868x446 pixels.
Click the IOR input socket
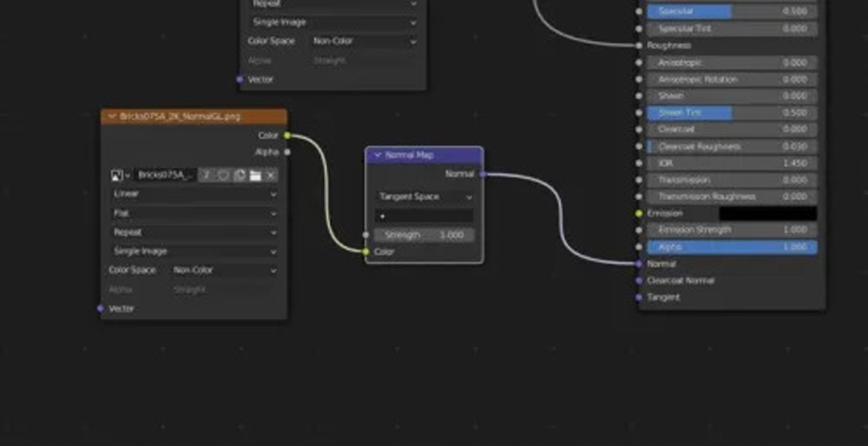[x=639, y=164]
